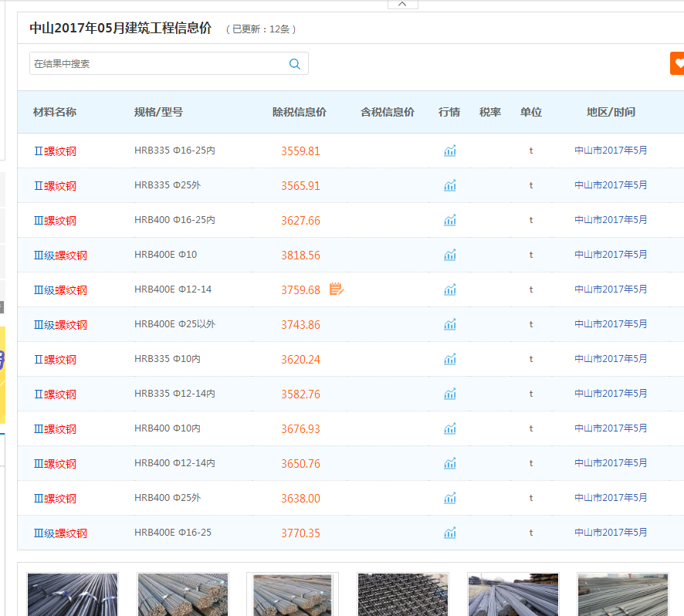Click the 材料名称 column header

click(x=55, y=112)
